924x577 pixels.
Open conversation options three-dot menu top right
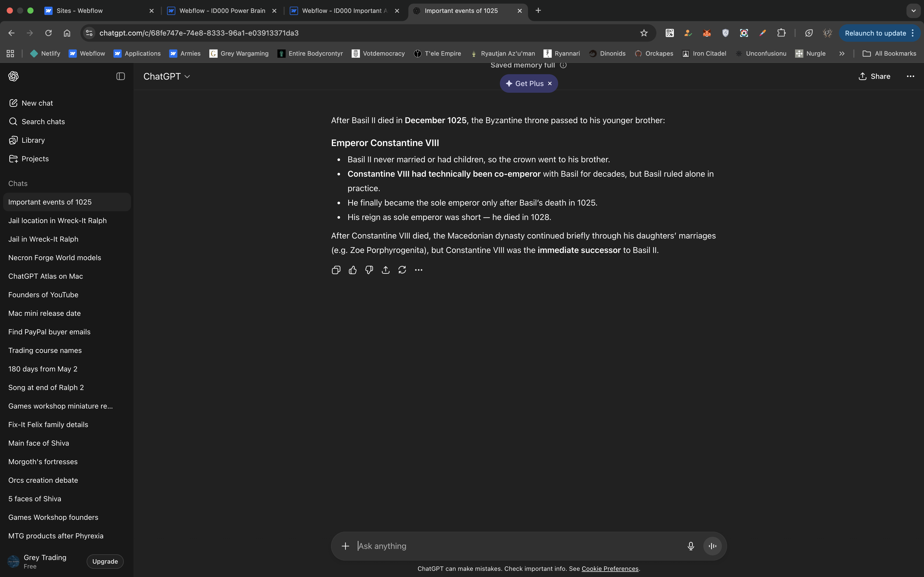click(910, 76)
